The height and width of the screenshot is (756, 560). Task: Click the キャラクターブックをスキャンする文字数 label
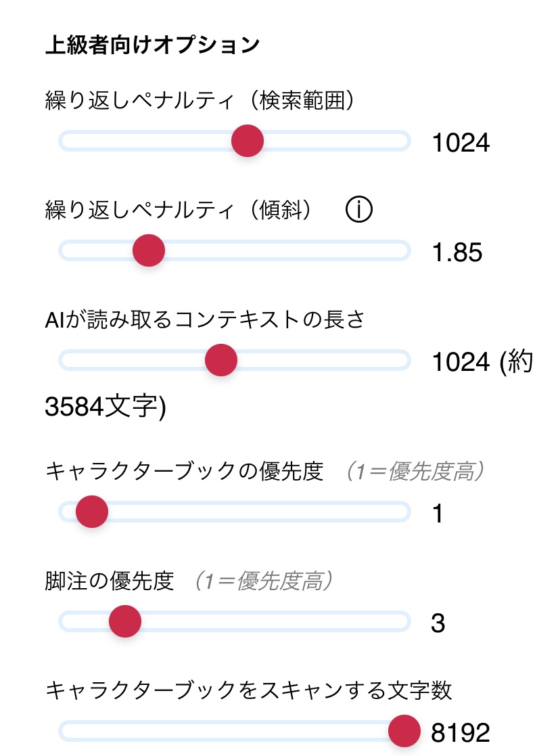point(248,690)
